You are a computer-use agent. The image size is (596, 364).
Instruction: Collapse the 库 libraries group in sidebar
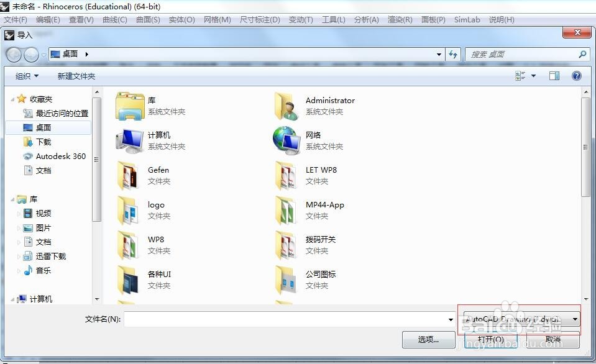[x=12, y=199]
